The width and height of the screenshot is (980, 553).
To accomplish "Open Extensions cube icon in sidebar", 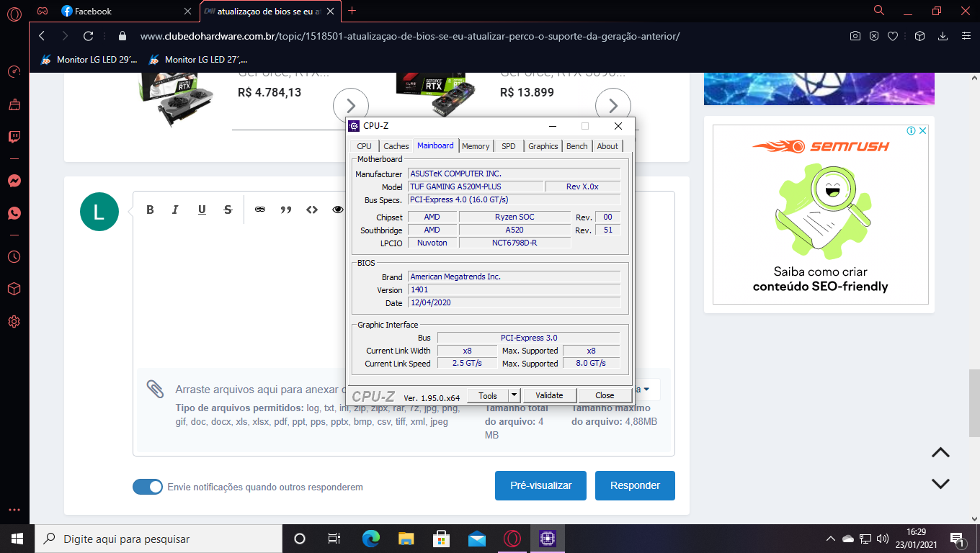I will [14, 289].
